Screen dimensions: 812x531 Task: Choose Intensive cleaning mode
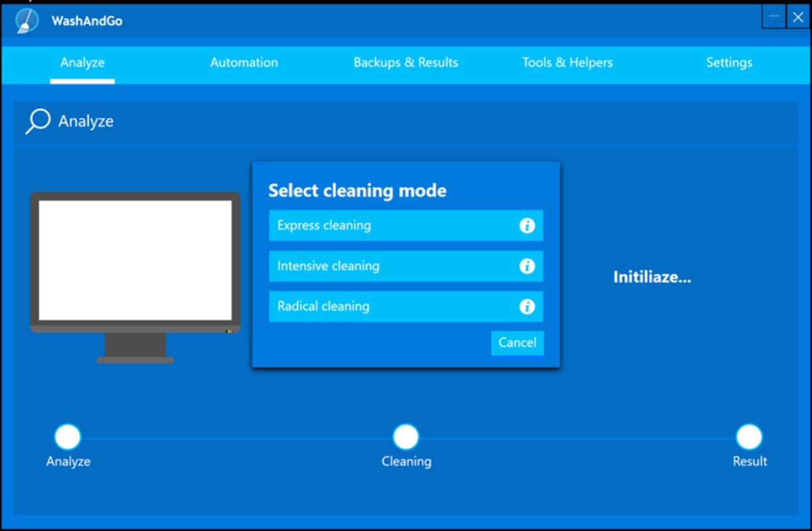tap(406, 266)
